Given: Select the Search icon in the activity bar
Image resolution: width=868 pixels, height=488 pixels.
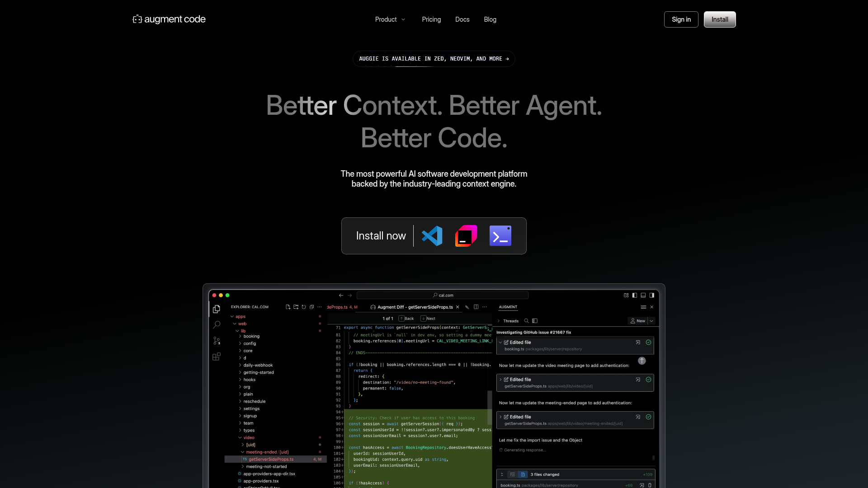Looking at the screenshot, I should coord(217,325).
